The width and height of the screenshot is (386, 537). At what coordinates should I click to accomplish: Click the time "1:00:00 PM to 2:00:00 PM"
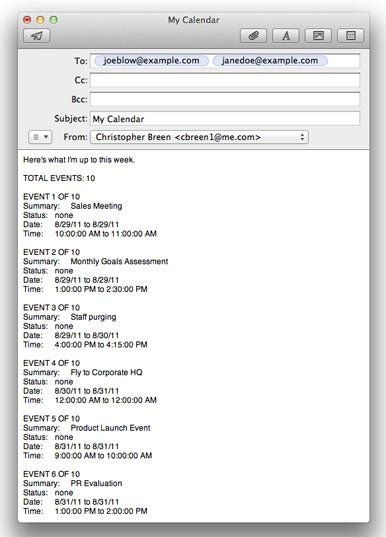(x=101, y=511)
